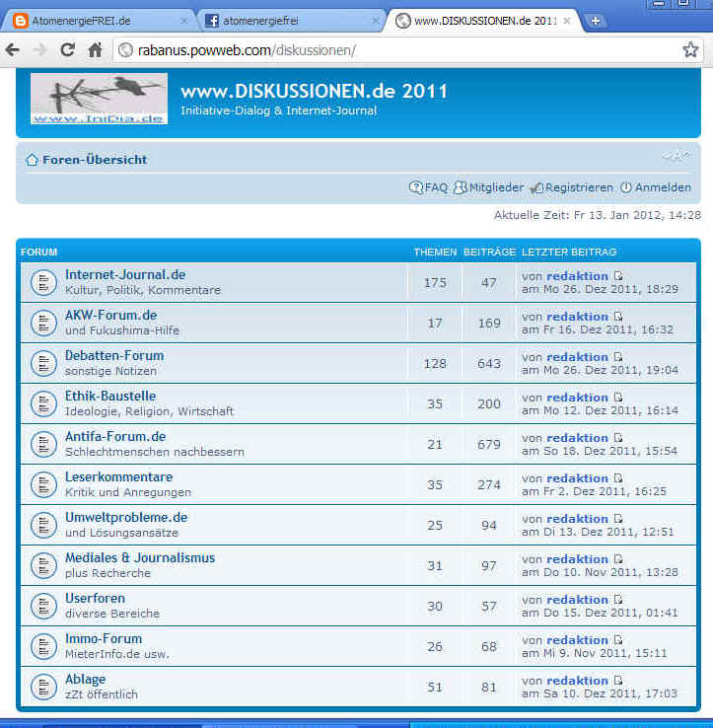Open the Mediales & Journalismus forum
This screenshot has width=713, height=728.
click(140, 557)
